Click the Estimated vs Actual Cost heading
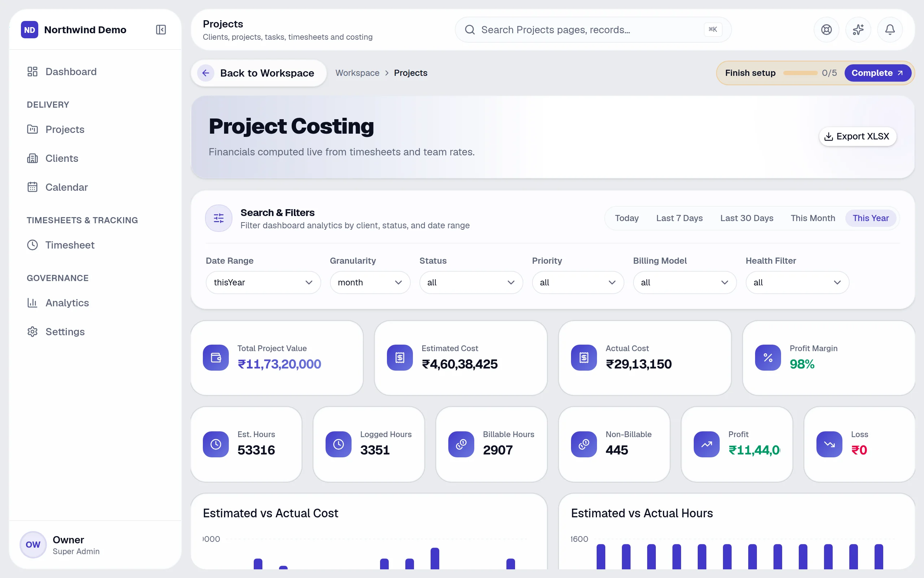 click(x=270, y=513)
